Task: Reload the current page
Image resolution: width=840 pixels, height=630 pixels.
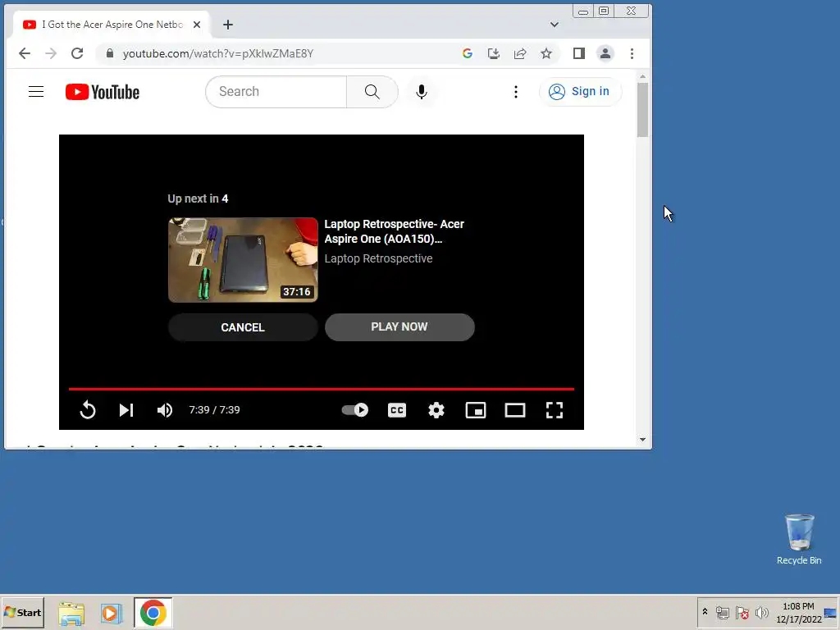Action: tap(77, 53)
